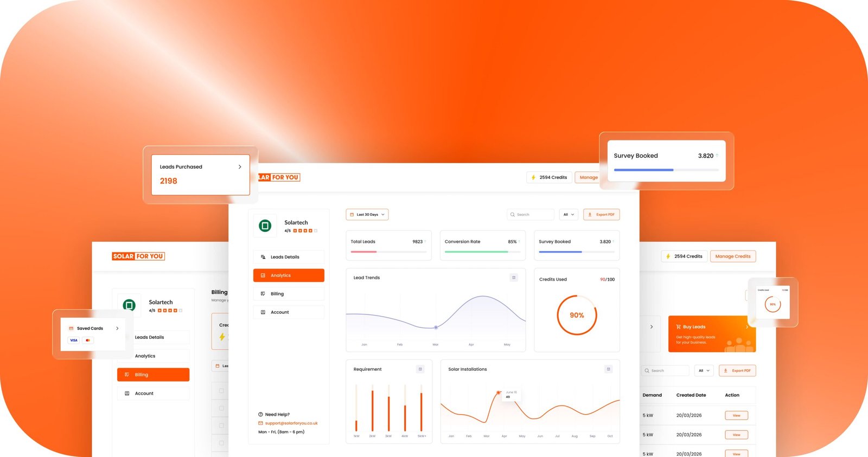The height and width of the screenshot is (457, 868).
Task: Open the All filter dropdown in the Analytics window
Action: 569,215
